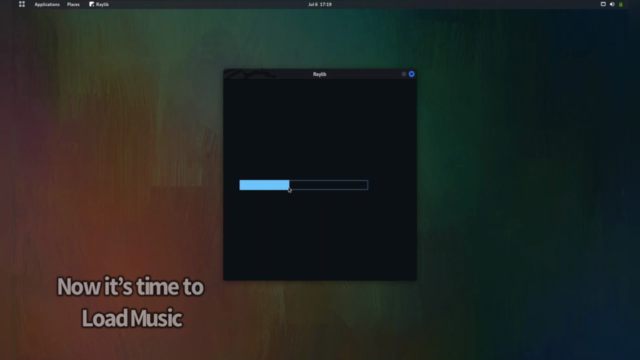Image resolution: width=640 pixels, height=360 pixels.
Task: Click the screen display tray icon
Action: (603, 4)
